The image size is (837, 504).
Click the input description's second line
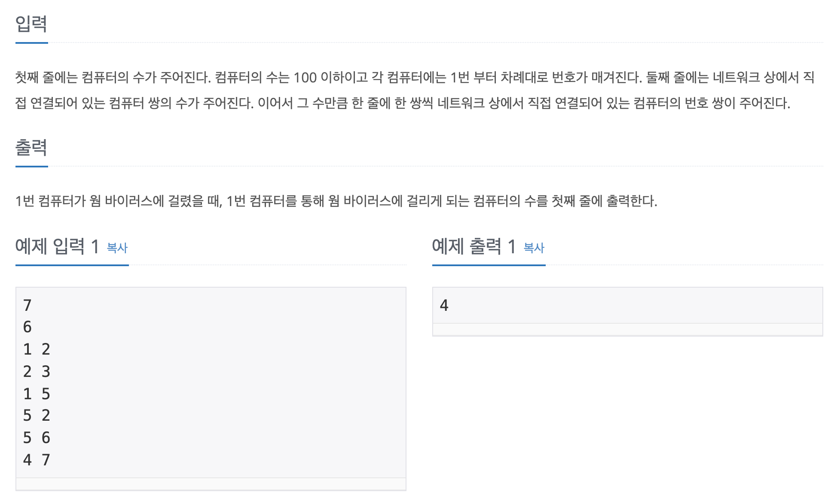pyautogui.click(x=403, y=103)
